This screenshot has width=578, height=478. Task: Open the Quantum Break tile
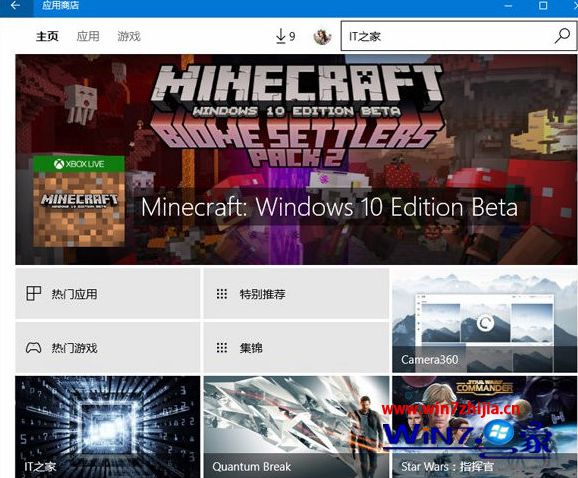[x=296, y=427]
